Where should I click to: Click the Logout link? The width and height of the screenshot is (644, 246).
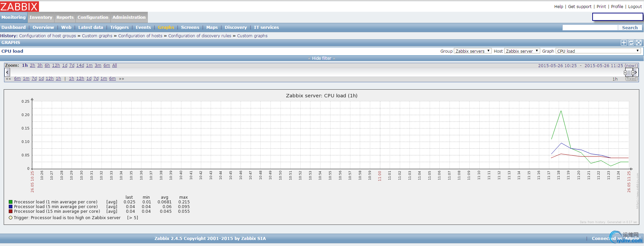(x=635, y=6)
